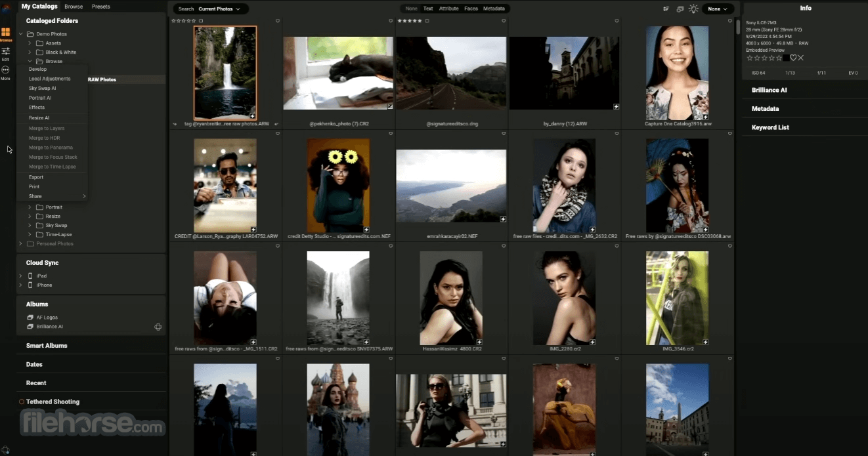Click the AF Logos album icon

tap(30, 318)
